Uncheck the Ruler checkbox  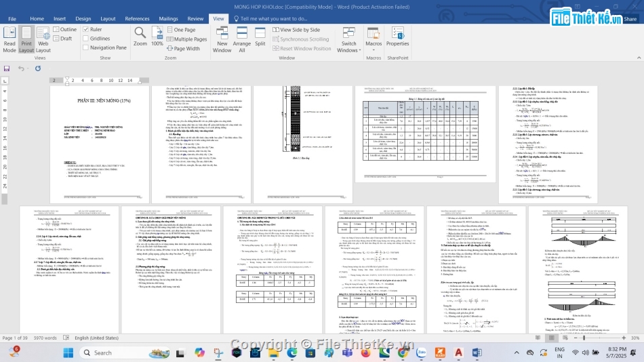[x=86, y=29]
